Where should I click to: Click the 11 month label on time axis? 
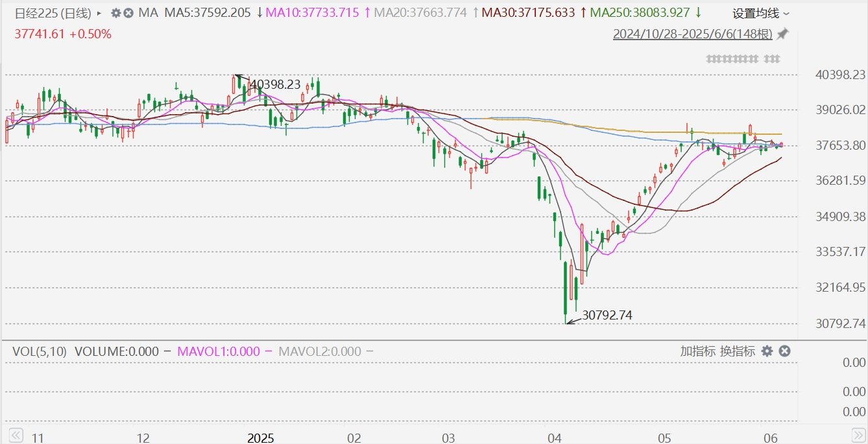click(x=38, y=438)
